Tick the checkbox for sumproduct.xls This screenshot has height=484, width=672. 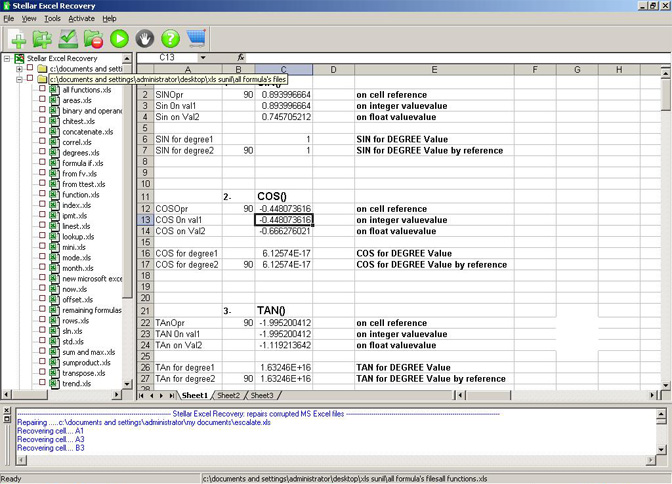(x=42, y=362)
